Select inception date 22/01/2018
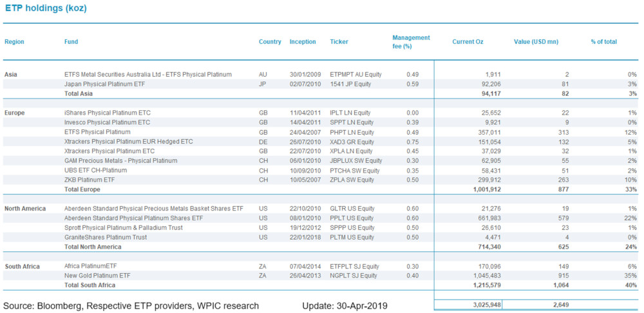Screen dimensions: 644x313 pyautogui.click(x=304, y=238)
